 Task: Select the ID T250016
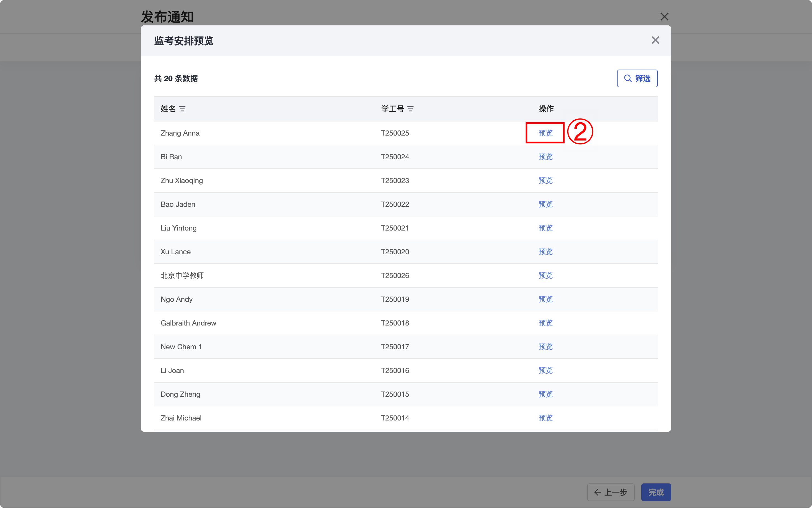(395, 371)
